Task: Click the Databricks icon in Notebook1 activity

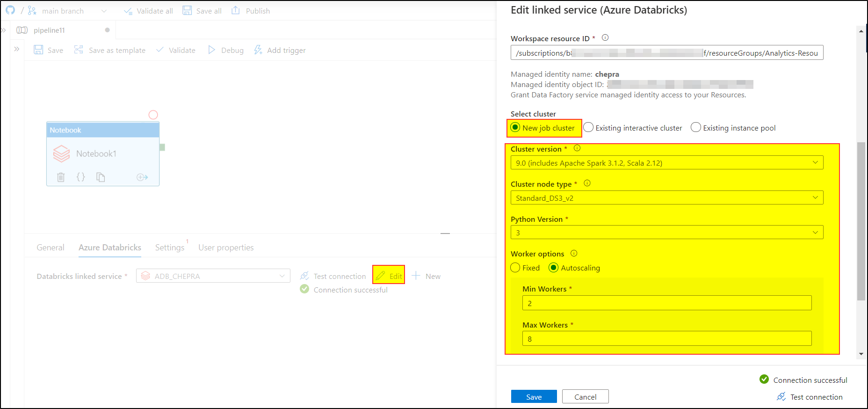Action: point(61,153)
